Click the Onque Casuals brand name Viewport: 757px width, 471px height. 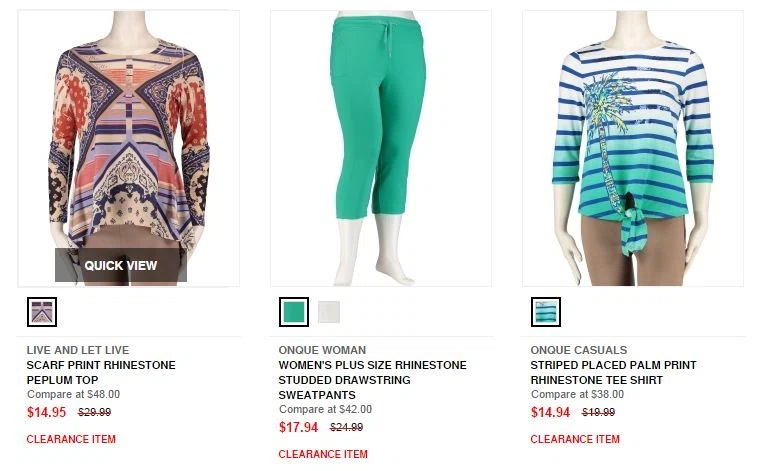click(x=579, y=350)
